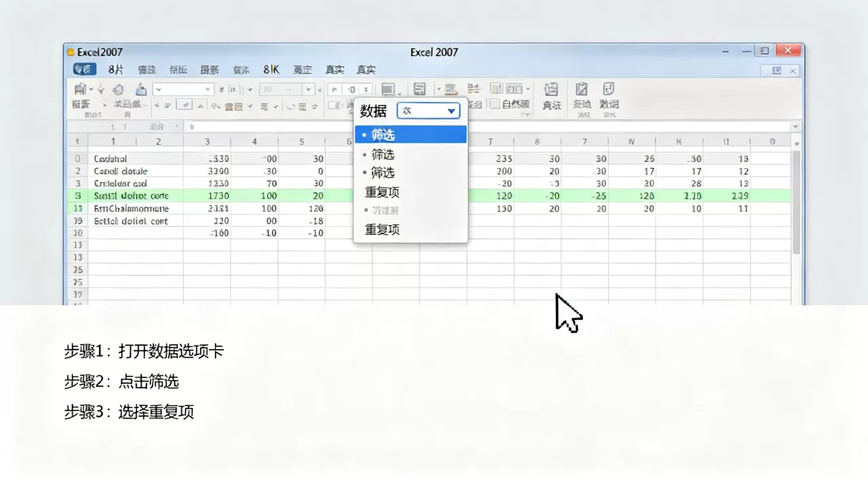868x488 pixels.
Task: Click the ribbon help icon below the window controls
Action: [776, 70]
